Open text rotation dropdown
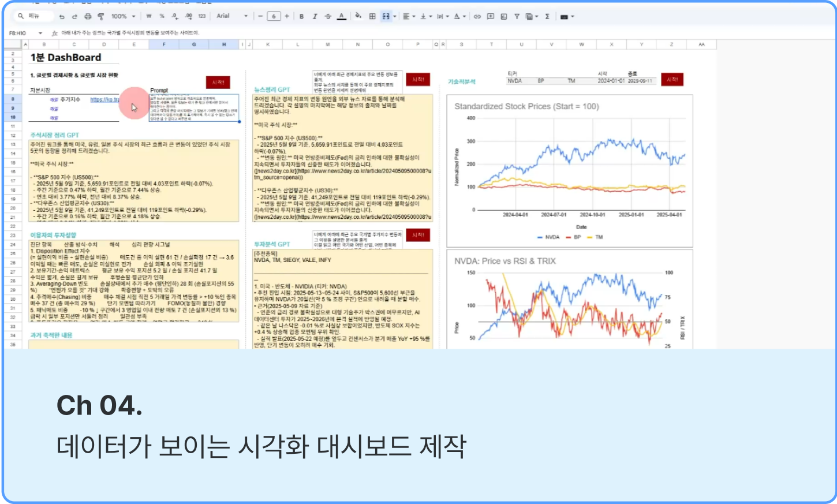Screen dimensions: 837x504 point(459,16)
